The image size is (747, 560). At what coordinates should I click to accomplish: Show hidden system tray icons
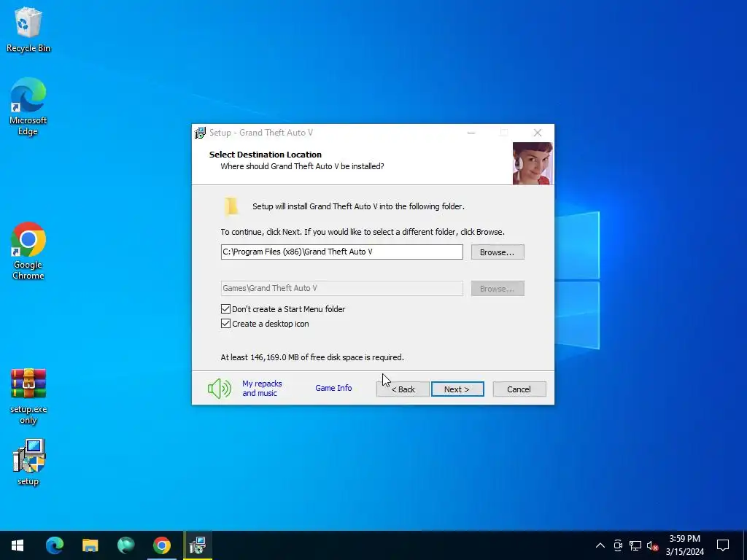(x=600, y=545)
